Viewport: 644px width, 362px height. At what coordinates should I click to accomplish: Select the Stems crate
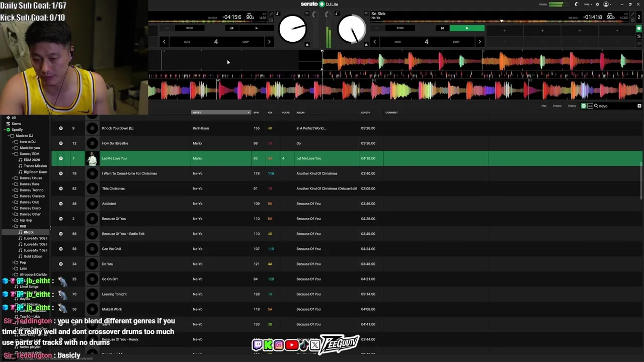[x=17, y=124]
